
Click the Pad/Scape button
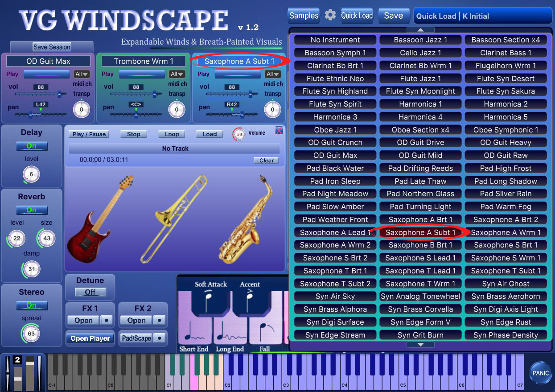coord(136,338)
